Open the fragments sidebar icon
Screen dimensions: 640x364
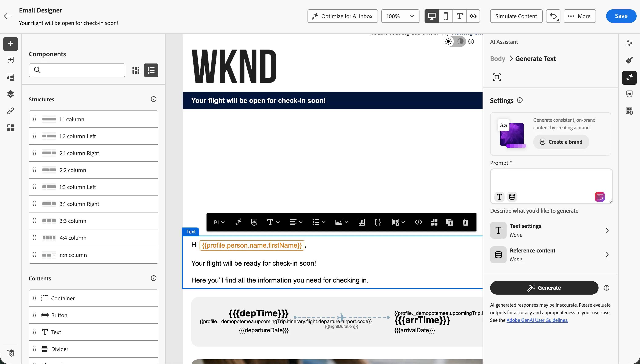point(11,128)
